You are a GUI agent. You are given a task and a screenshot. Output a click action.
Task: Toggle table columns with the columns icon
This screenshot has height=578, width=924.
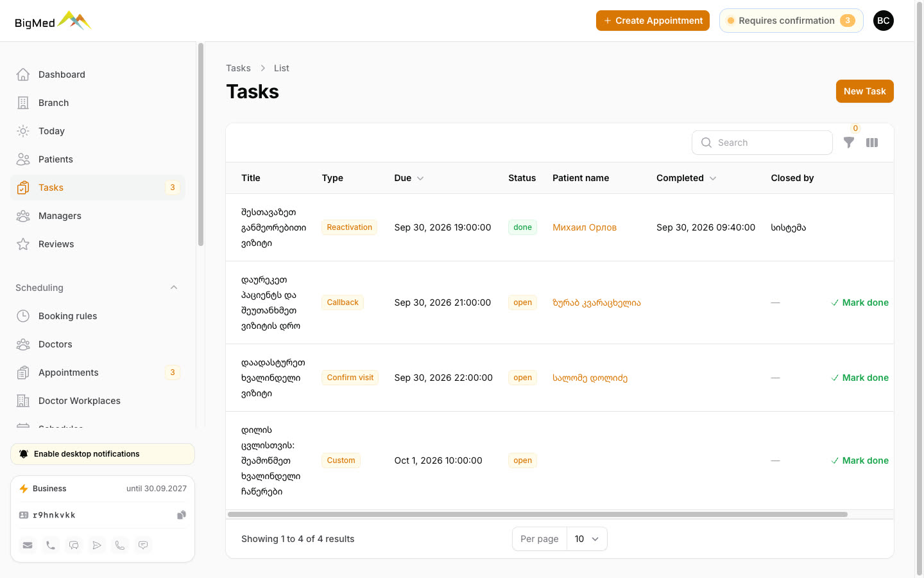tap(872, 143)
